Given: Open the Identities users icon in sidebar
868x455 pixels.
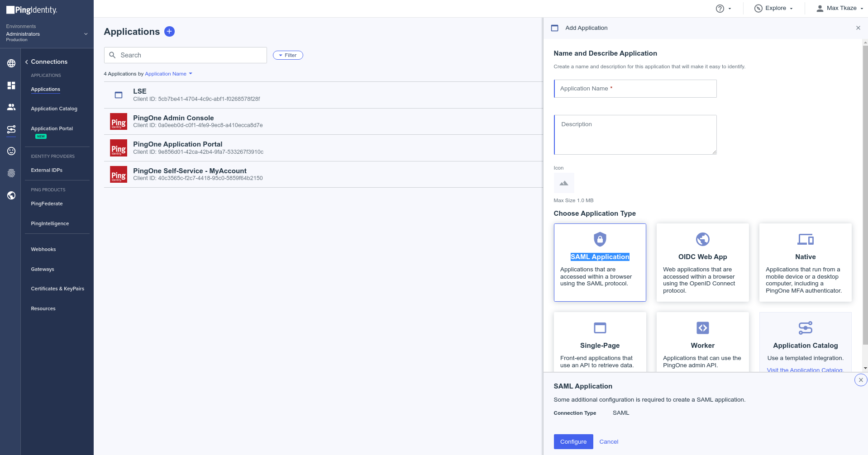Looking at the screenshot, I should tap(11, 107).
